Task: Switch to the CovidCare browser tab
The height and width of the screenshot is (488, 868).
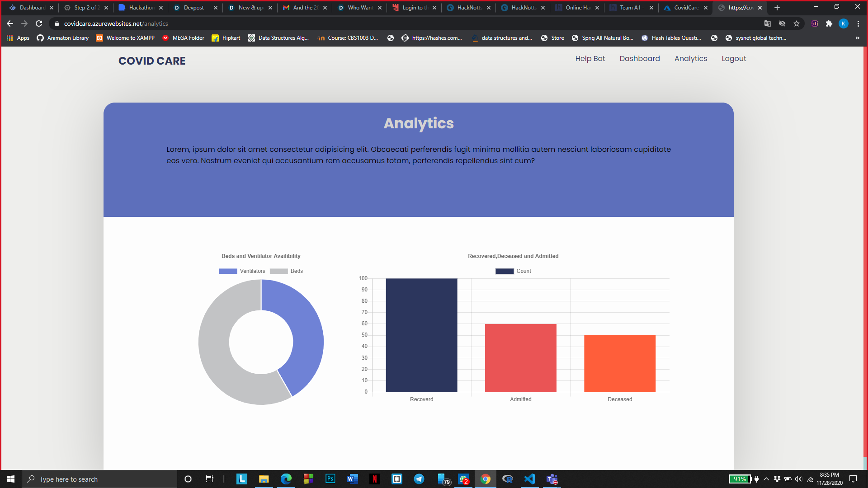Action: (x=686, y=8)
